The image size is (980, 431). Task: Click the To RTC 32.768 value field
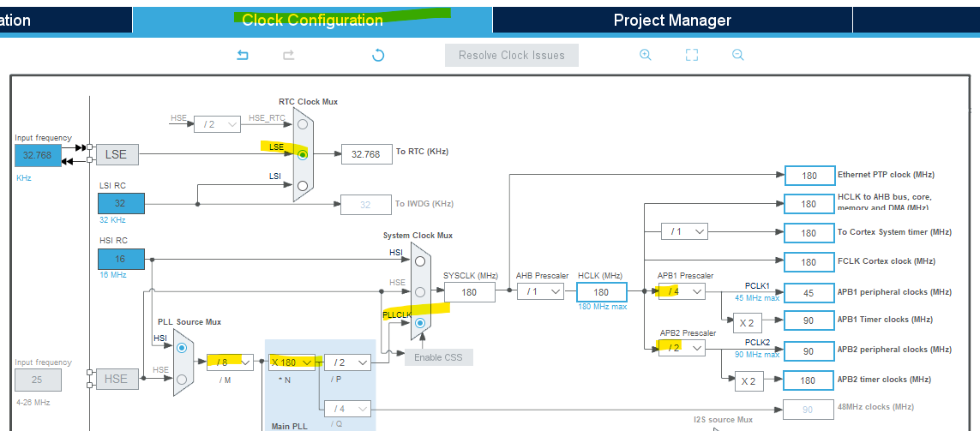point(366,154)
